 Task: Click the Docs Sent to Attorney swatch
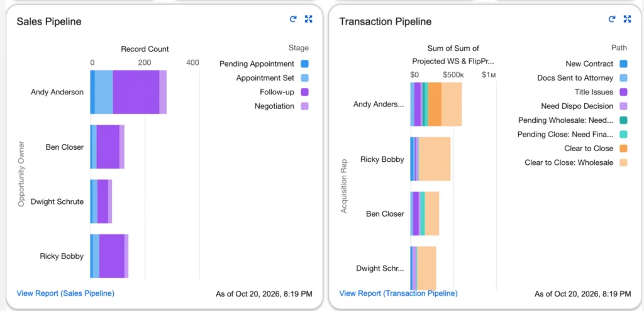tap(623, 78)
